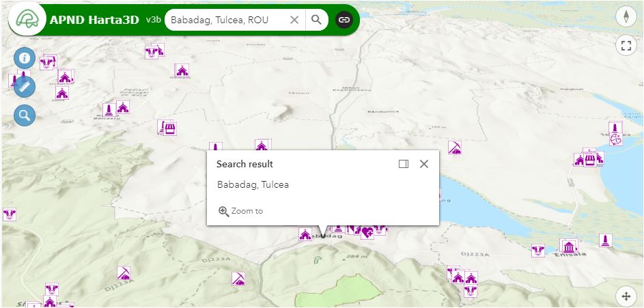The width and height of the screenshot is (644, 308).
Task: Open mining marker below the Zoom to link
Action: point(238,279)
